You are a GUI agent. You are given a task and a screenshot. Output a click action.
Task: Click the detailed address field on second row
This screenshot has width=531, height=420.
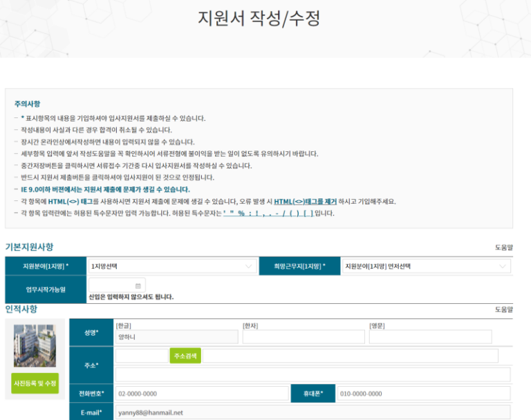click(313, 374)
